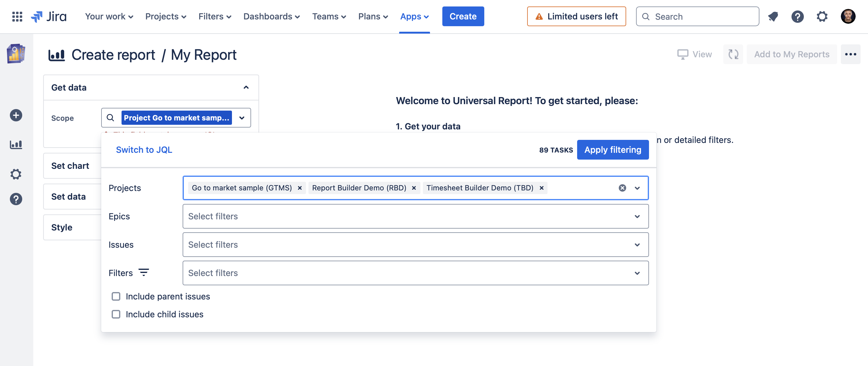Open Jira settings gear in top bar
868x366 pixels.
tap(822, 17)
